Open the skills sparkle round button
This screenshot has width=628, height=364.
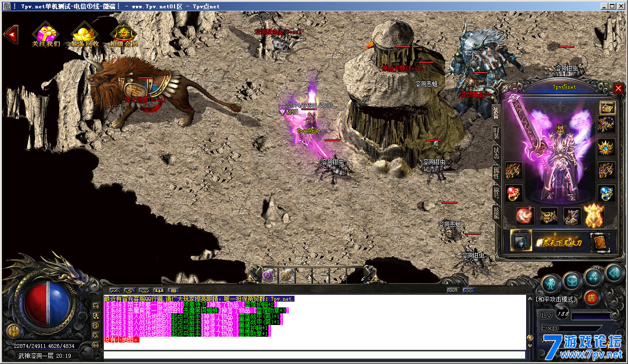pyautogui.click(x=593, y=277)
